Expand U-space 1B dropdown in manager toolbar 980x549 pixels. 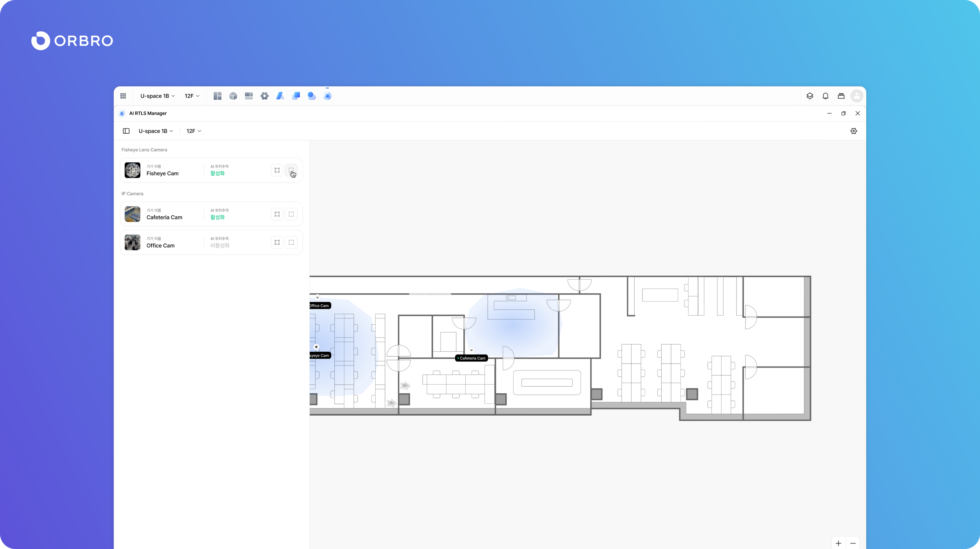156,131
